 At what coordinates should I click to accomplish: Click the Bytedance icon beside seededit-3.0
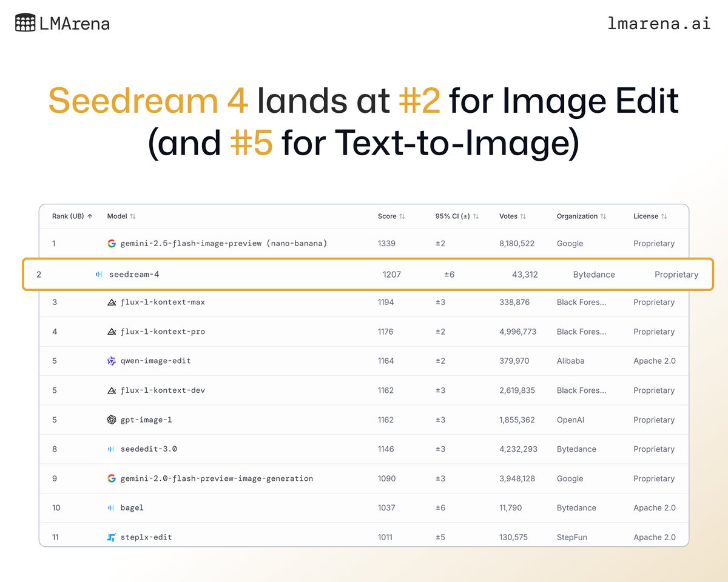(x=111, y=449)
